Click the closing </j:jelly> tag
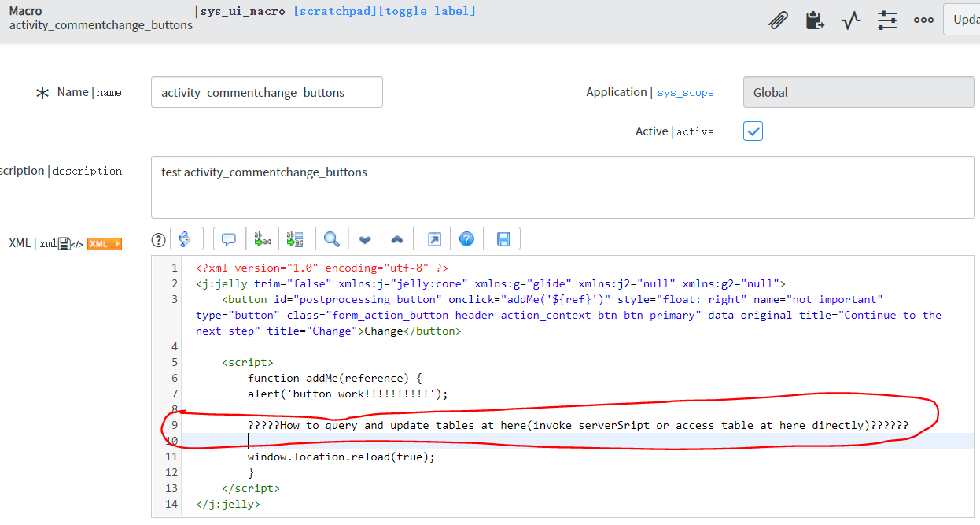980x525 pixels. tap(228, 504)
